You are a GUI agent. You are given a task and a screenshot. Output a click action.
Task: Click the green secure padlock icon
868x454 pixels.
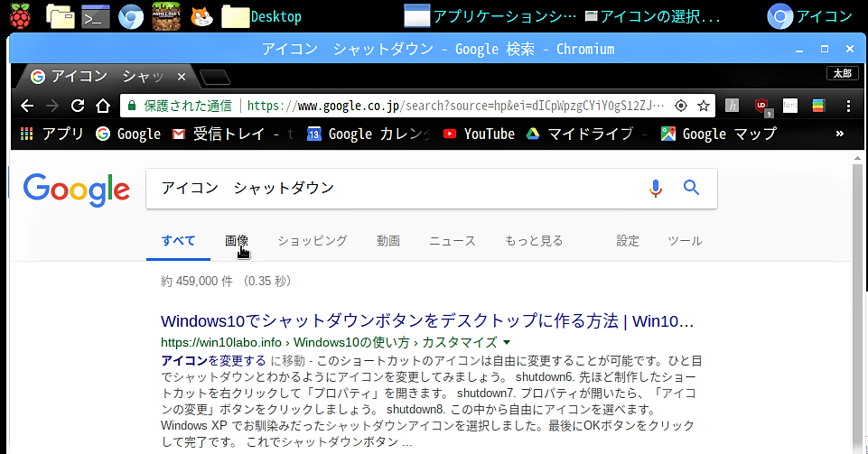[x=132, y=106]
